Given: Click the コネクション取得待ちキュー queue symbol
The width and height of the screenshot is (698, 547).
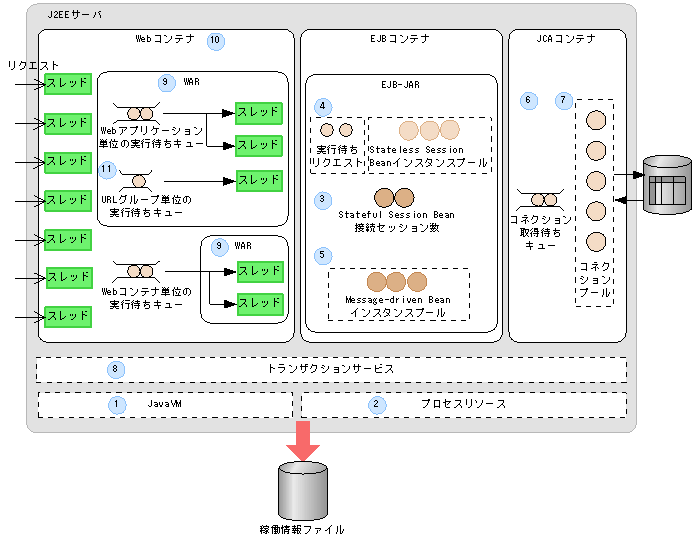Looking at the screenshot, I should pyautogui.click(x=540, y=200).
